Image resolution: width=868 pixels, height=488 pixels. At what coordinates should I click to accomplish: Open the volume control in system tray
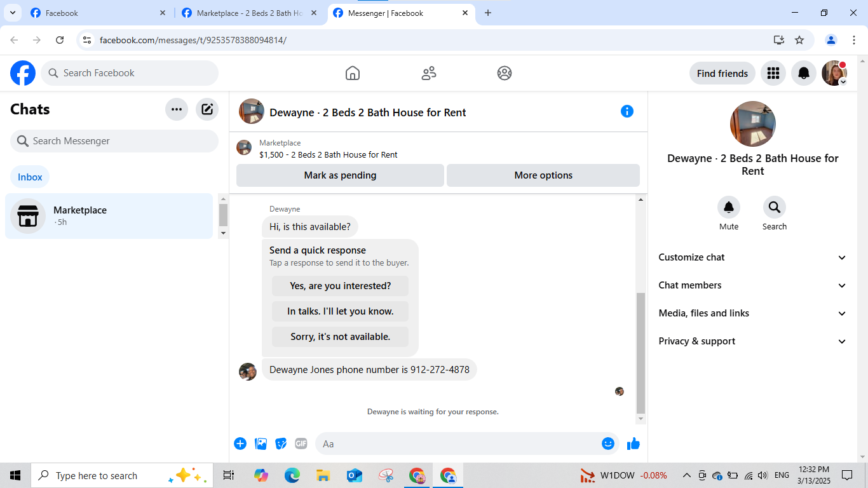pyautogui.click(x=763, y=475)
